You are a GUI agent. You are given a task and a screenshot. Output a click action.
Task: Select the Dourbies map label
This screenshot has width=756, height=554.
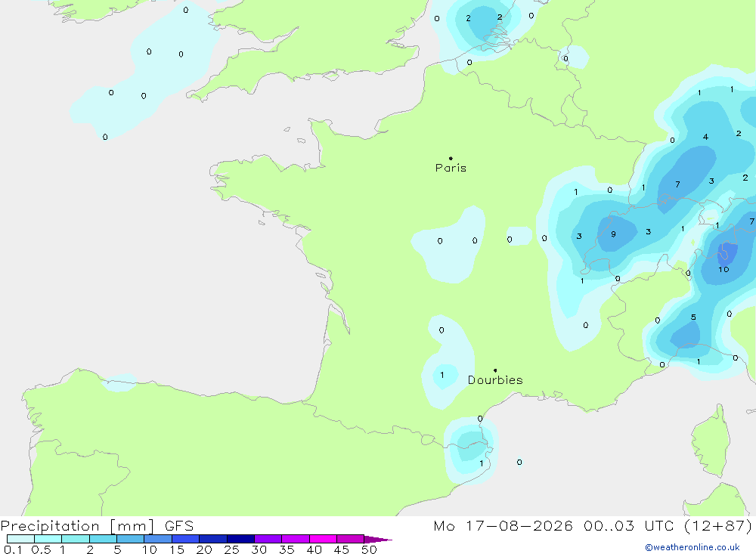[495, 380]
